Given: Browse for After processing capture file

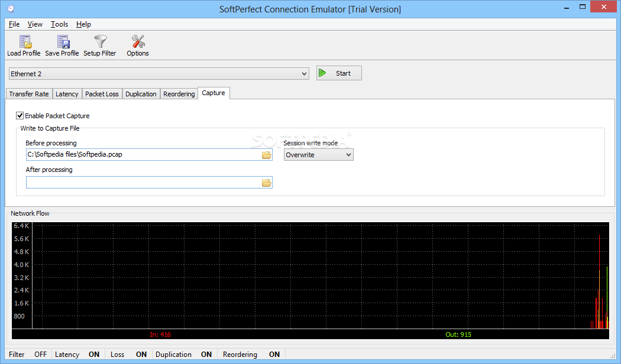Looking at the screenshot, I should click(x=267, y=183).
